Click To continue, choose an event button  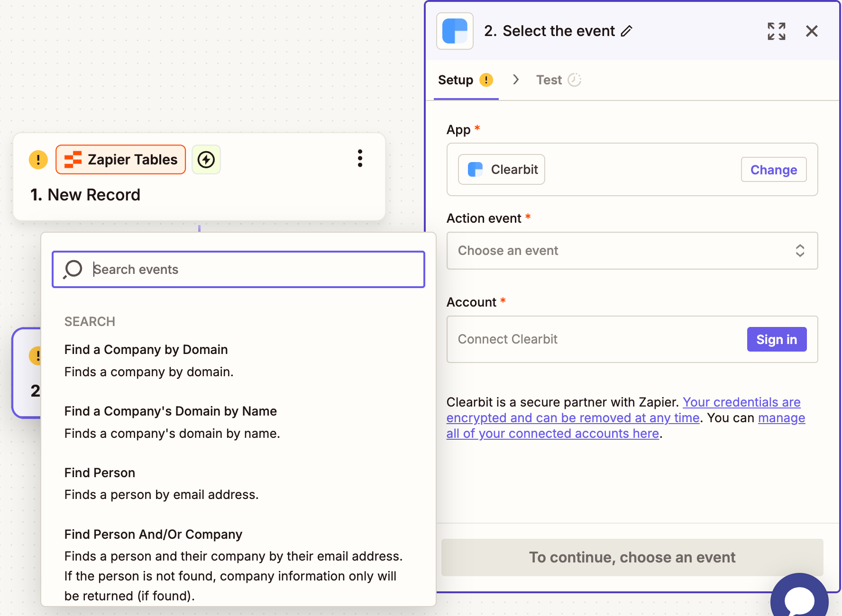632,557
